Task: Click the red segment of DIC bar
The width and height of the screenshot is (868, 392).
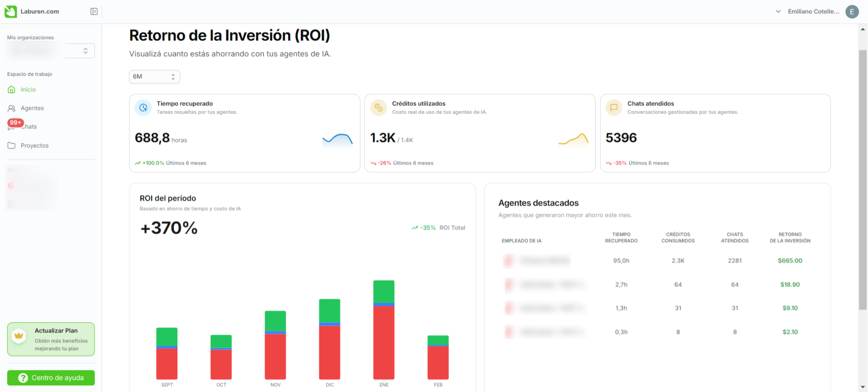Action: click(x=329, y=352)
